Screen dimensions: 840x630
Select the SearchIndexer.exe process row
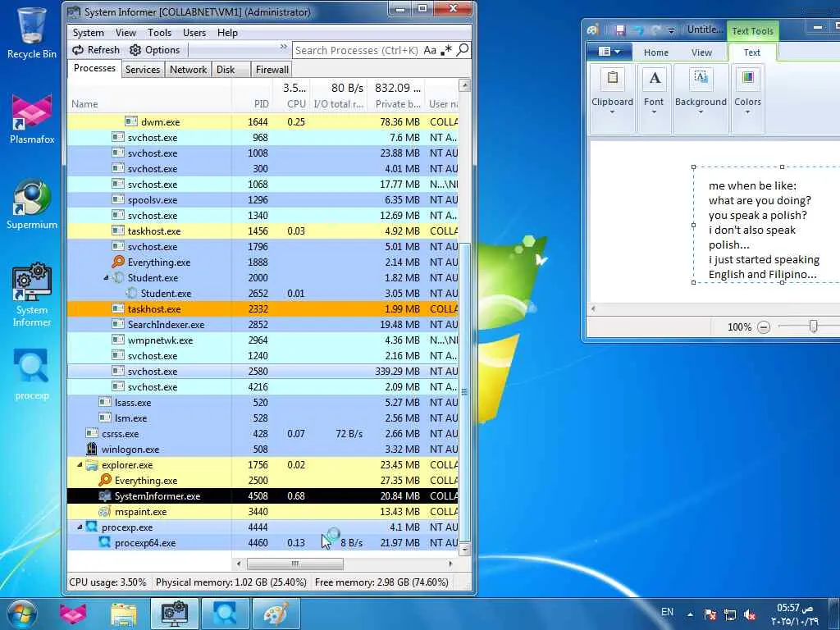click(262, 324)
